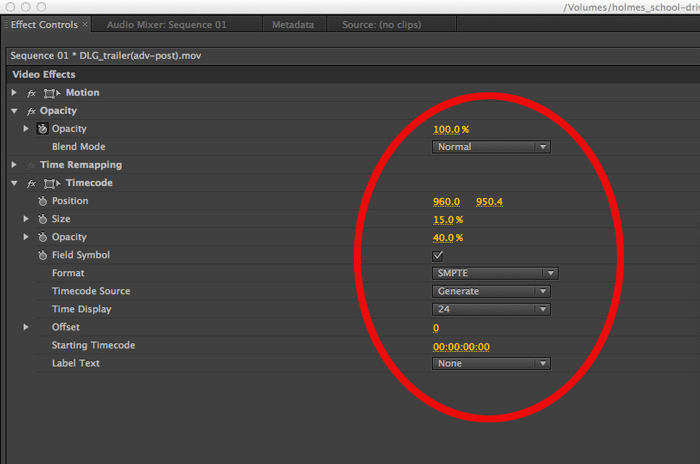The width and height of the screenshot is (700, 464).
Task: Collapse the Timecode effect group
Action: pyautogui.click(x=14, y=183)
